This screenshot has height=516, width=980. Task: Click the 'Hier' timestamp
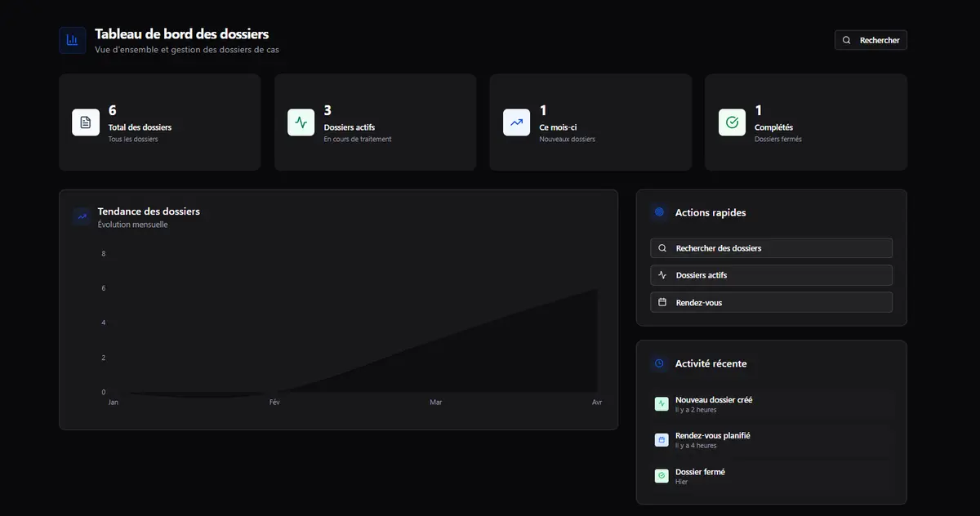(x=681, y=482)
